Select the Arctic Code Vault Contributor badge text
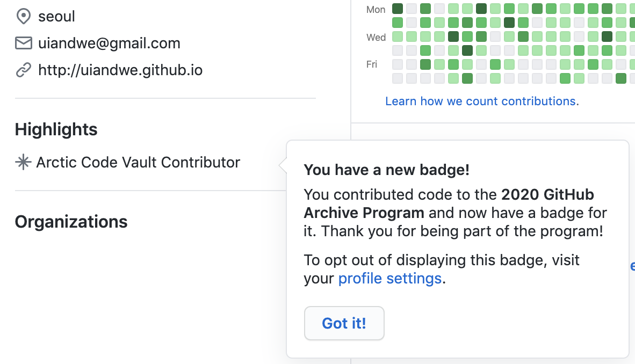Viewport: 635px width, 364px height. pos(138,163)
